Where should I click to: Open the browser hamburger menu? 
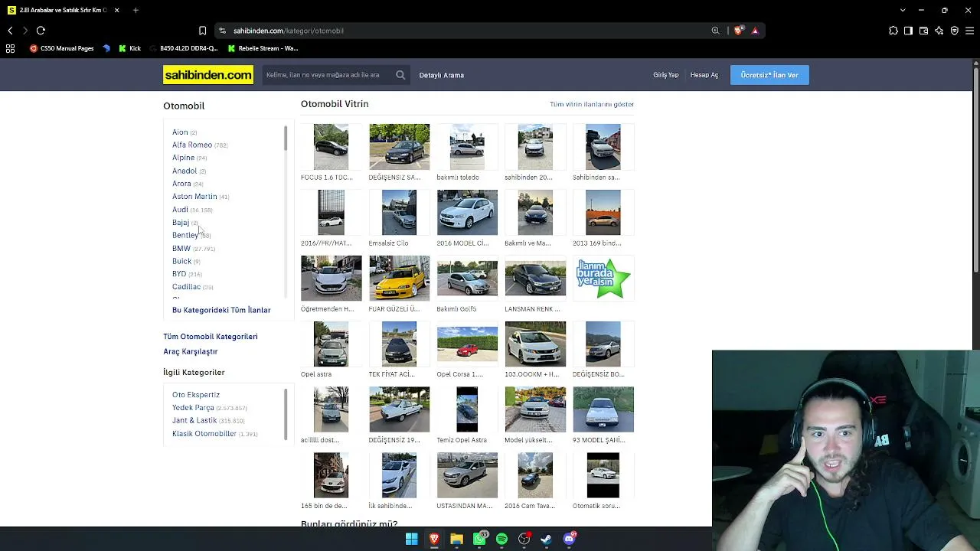(969, 31)
